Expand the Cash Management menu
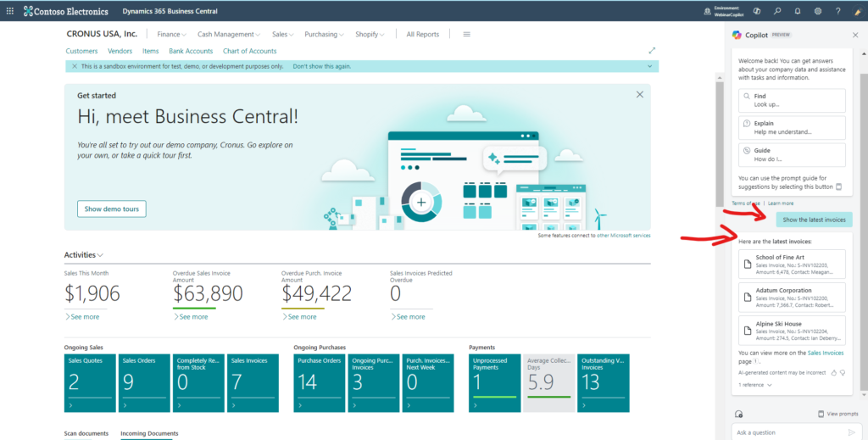Viewport: 868px width, 440px height. pos(229,34)
